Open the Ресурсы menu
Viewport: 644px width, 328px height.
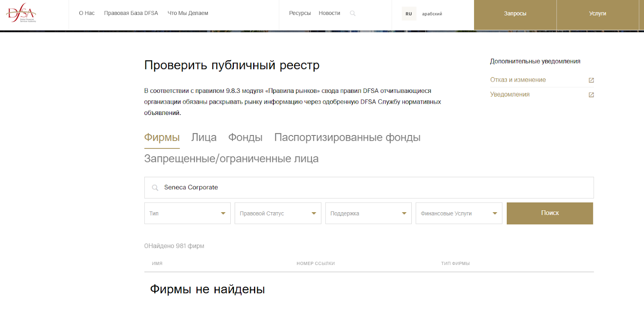pyautogui.click(x=300, y=13)
